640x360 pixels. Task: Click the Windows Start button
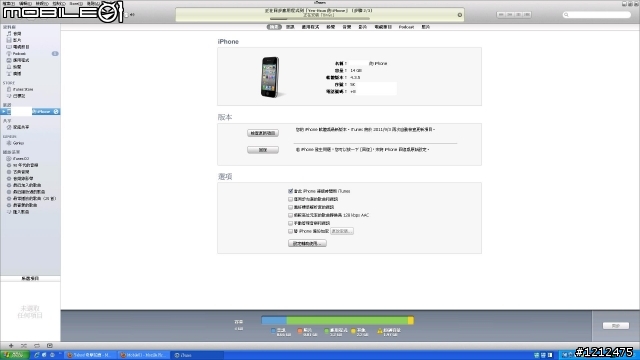coord(14,355)
